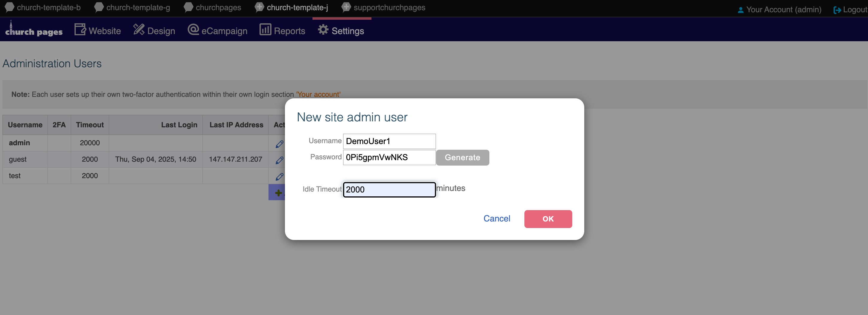Open the Design menu
Viewport: 868px width, 315px height.
(x=154, y=30)
